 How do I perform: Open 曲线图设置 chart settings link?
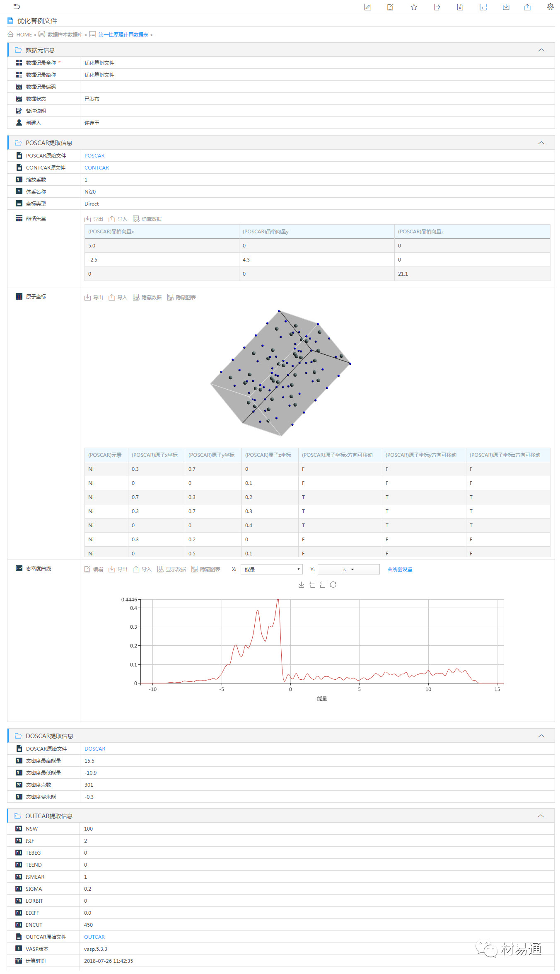pyautogui.click(x=400, y=569)
